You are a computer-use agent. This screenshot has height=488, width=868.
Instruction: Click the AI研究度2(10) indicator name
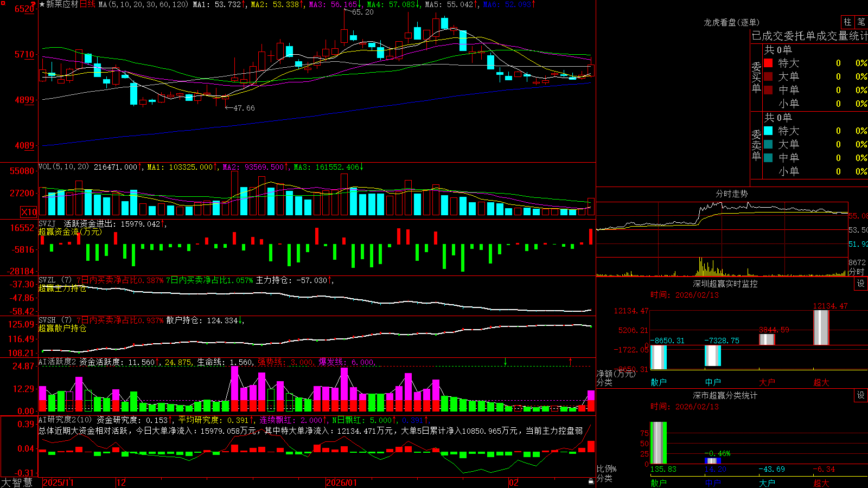[66, 420]
